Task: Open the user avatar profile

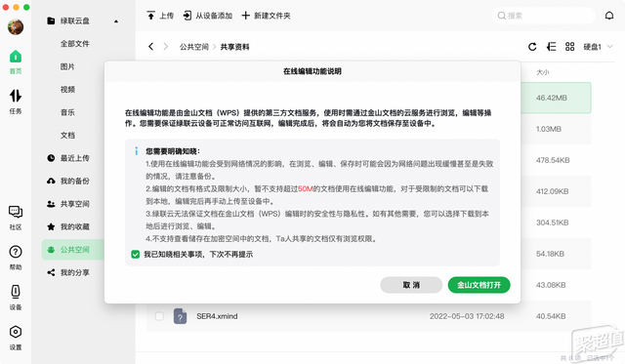Action: point(16,27)
